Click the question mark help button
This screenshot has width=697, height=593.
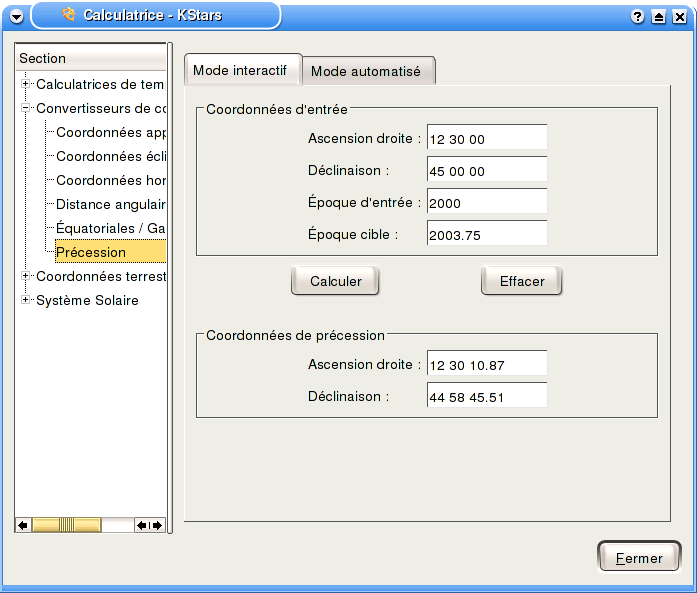pos(638,16)
